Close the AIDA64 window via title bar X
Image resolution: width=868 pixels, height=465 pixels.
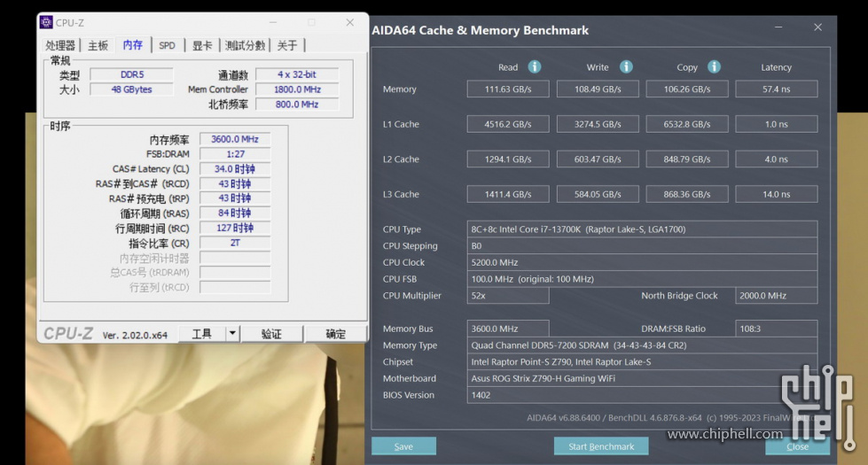tap(817, 27)
